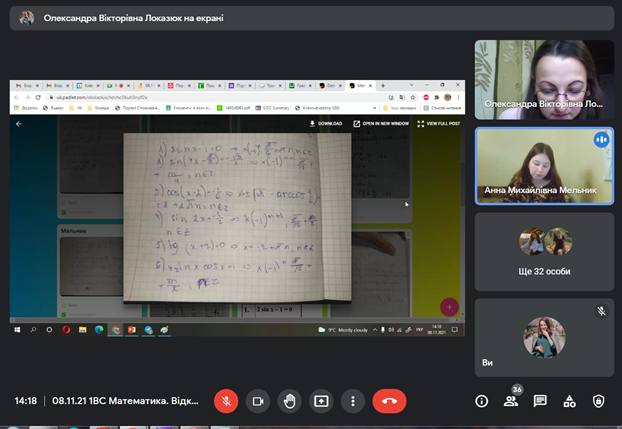Click OPEN IN NEW WINDOW

380,124
